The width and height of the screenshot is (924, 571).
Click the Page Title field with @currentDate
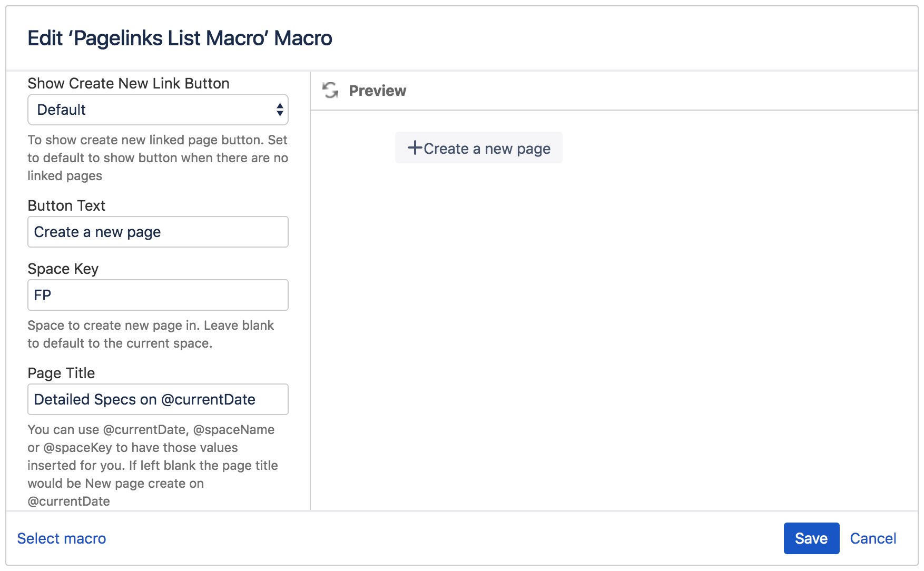point(157,399)
